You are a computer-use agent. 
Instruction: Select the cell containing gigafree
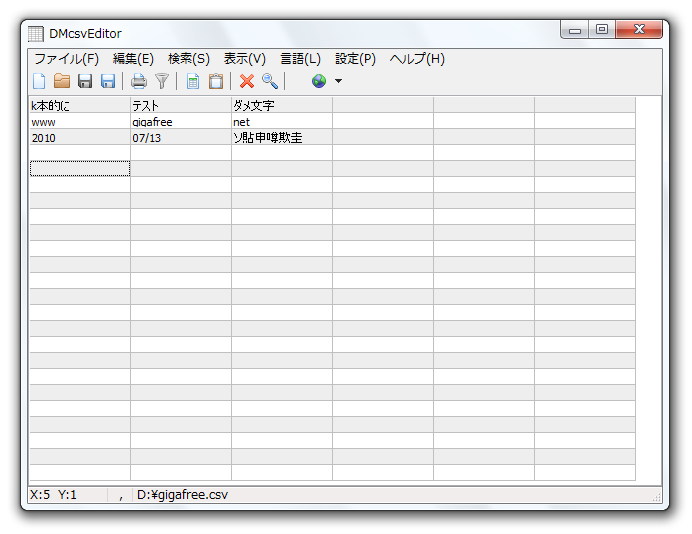[x=181, y=121]
